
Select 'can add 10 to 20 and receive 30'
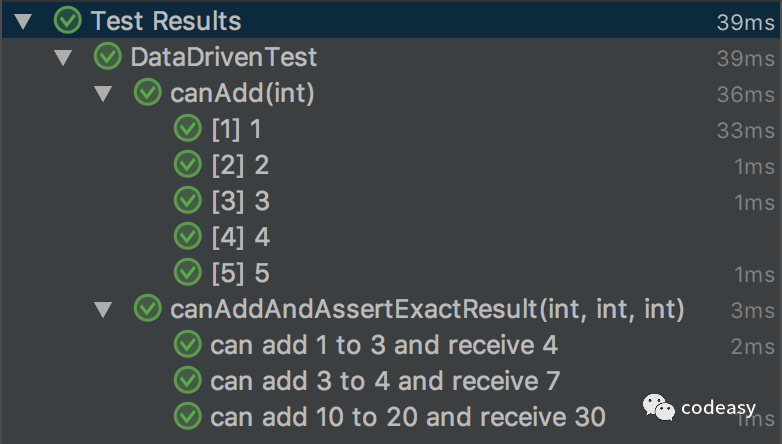pyautogui.click(x=408, y=416)
